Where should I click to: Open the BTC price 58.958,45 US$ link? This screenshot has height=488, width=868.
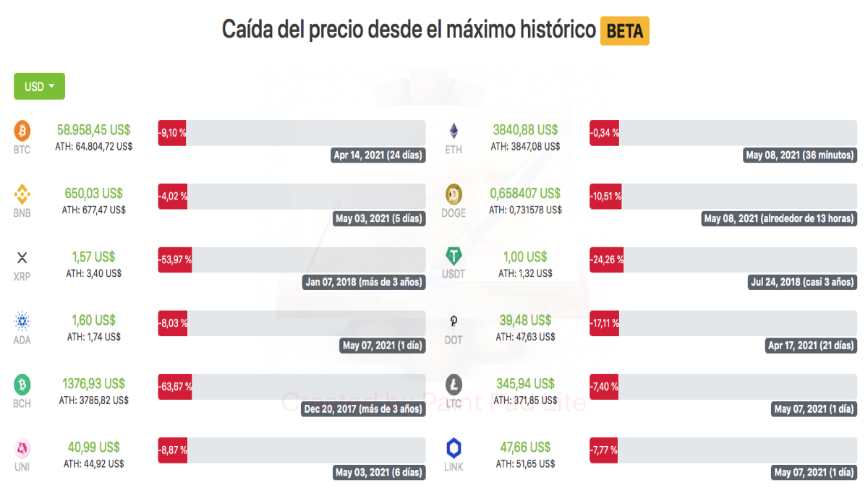pyautogui.click(x=94, y=129)
